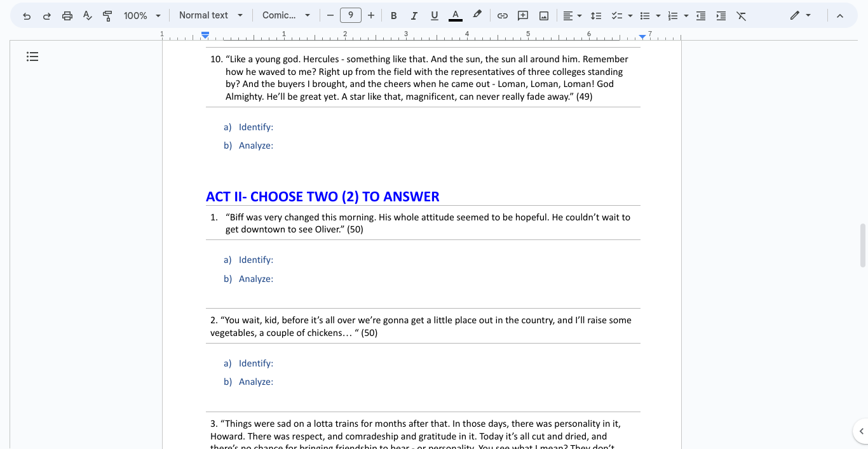Open the editing mode pencil dropdown
The width and height of the screenshot is (868, 449).
coord(801,16)
